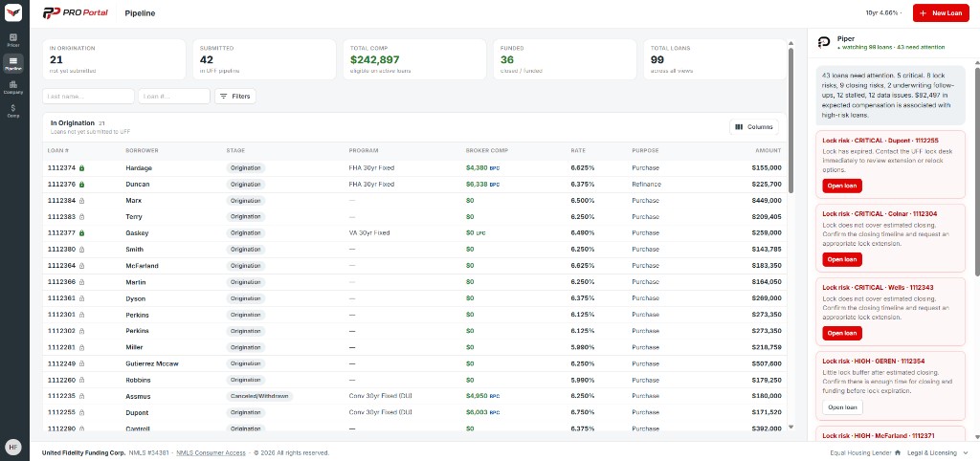Select the In Origination summary card
The width and height of the screenshot is (980, 461).
[114, 59]
